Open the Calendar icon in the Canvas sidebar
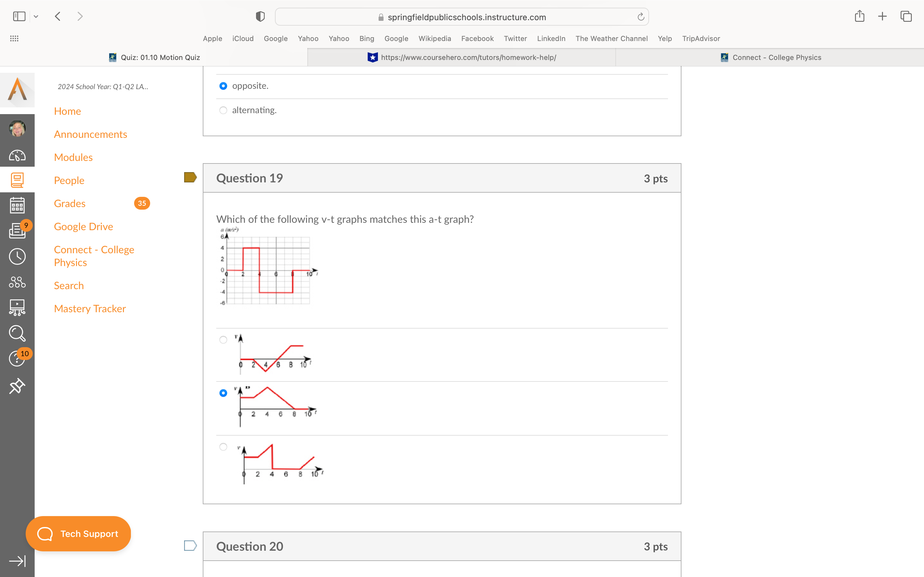 coord(17,205)
